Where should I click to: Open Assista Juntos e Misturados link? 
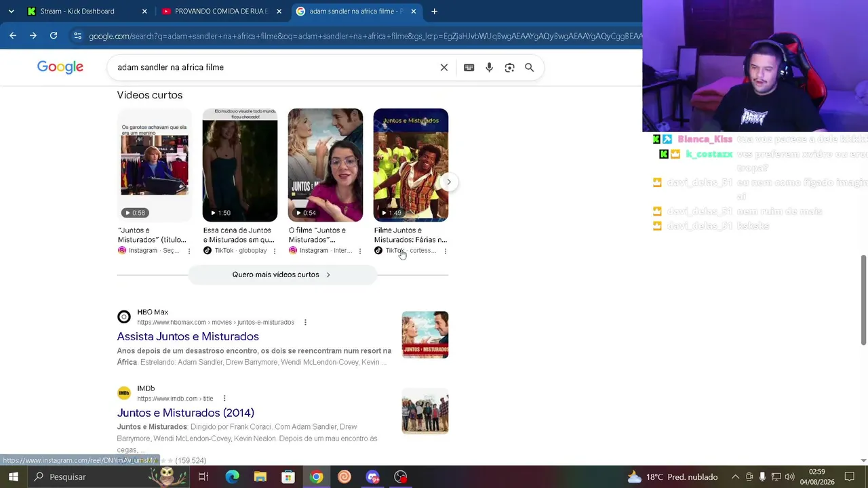click(x=188, y=336)
